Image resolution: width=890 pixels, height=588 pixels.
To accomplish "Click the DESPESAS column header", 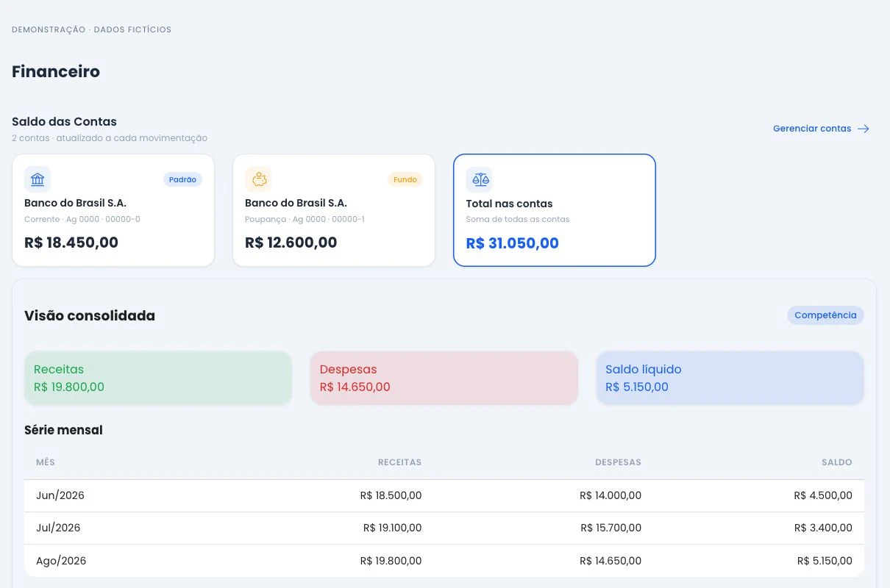I will pyautogui.click(x=618, y=462).
